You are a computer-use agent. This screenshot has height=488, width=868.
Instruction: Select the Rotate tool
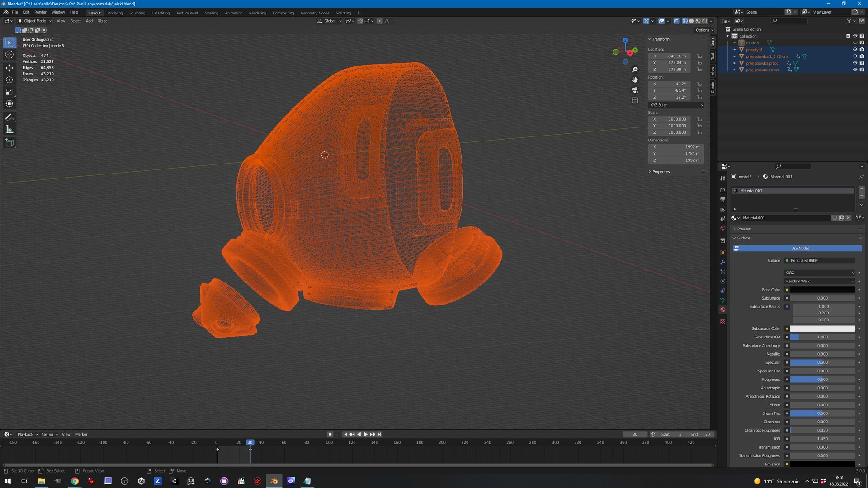click(x=9, y=80)
